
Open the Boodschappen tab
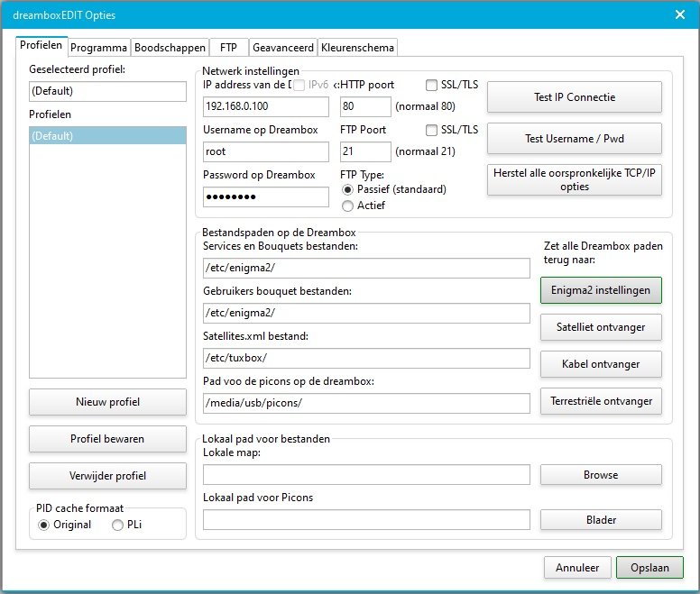169,48
